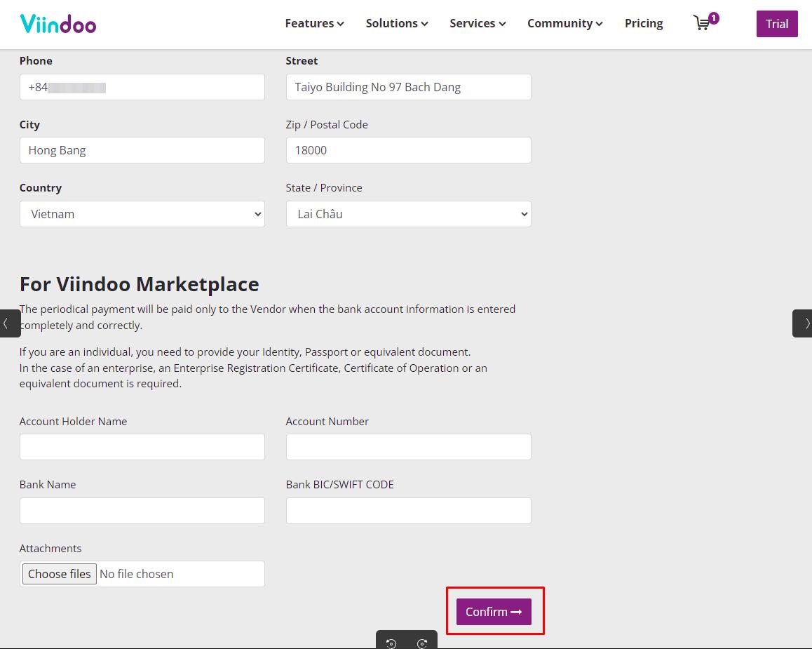This screenshot has width=812, height=649.
Task: Focus the Account Holder Name field
Action: click(x=142, y=447)
